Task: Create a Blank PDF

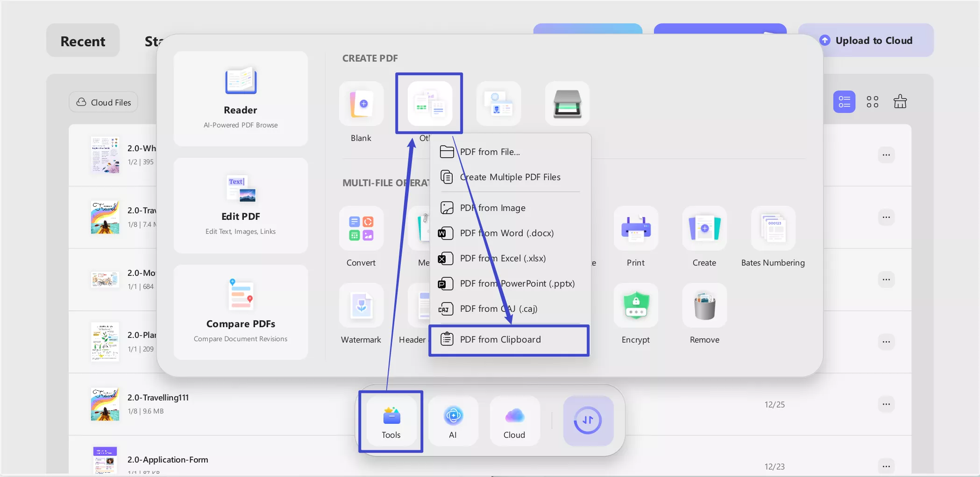Action: pos(361,104)
